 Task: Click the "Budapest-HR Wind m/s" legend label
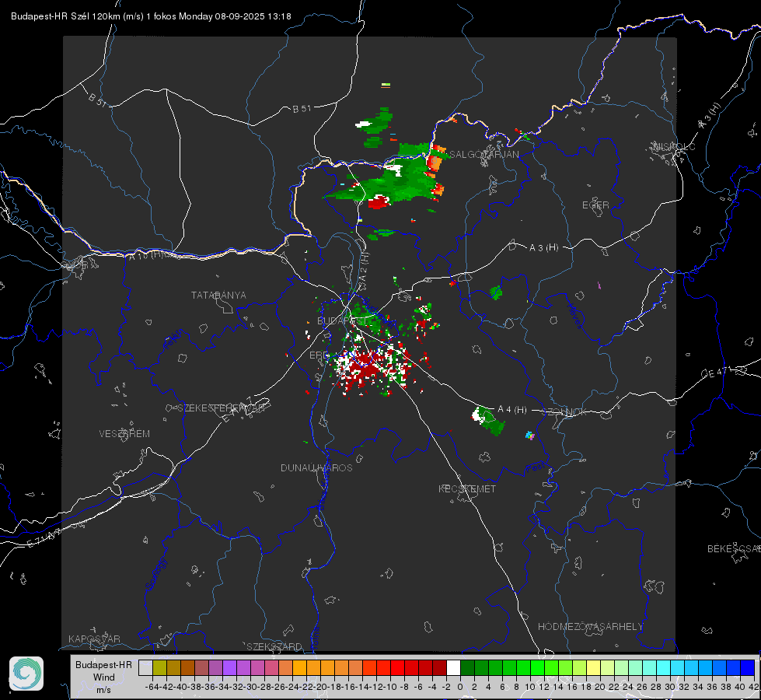coord(103,677)
